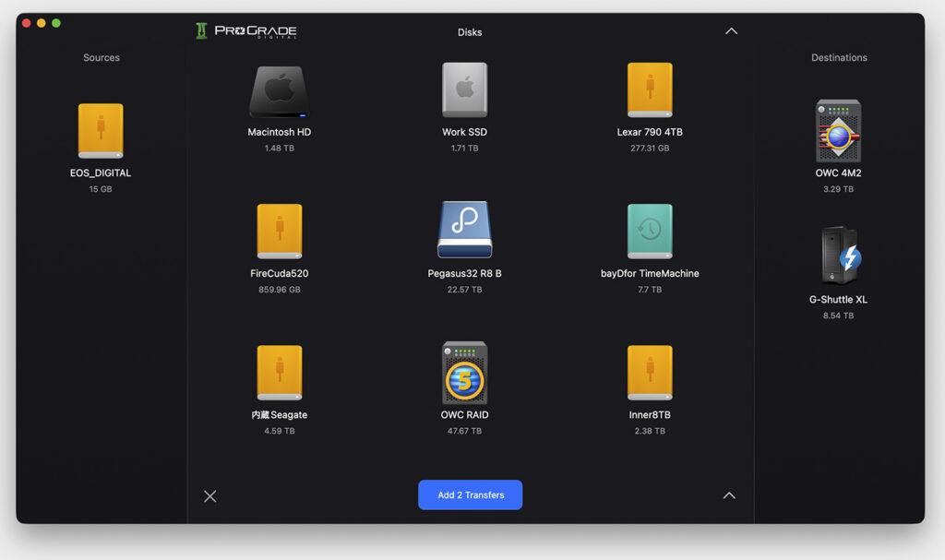Click the Disks title label
945x560 pixels.
point(470,32)
